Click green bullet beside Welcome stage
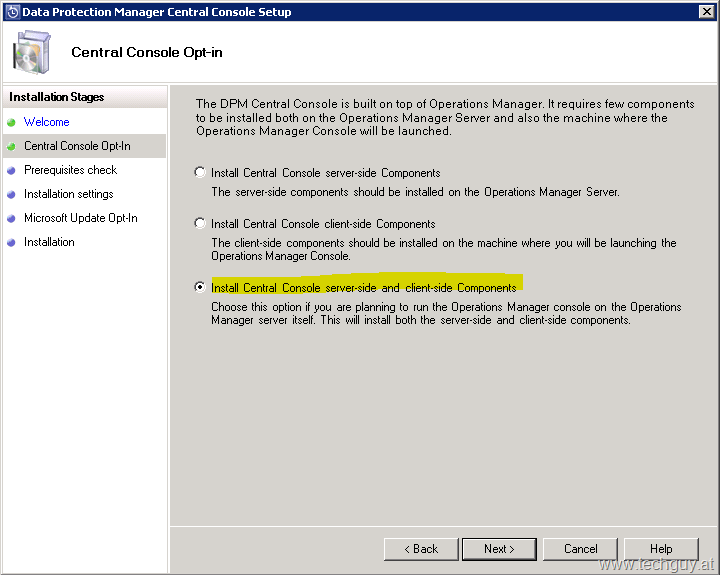Image resolution: width=720 pixels, height=575 pixels. (x=11, y=123)
